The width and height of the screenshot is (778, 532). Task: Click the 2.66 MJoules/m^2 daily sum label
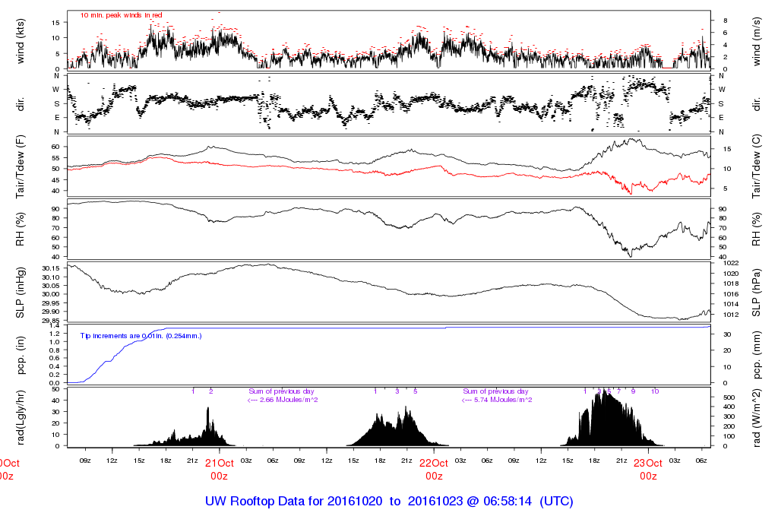(x=283, y=400)
